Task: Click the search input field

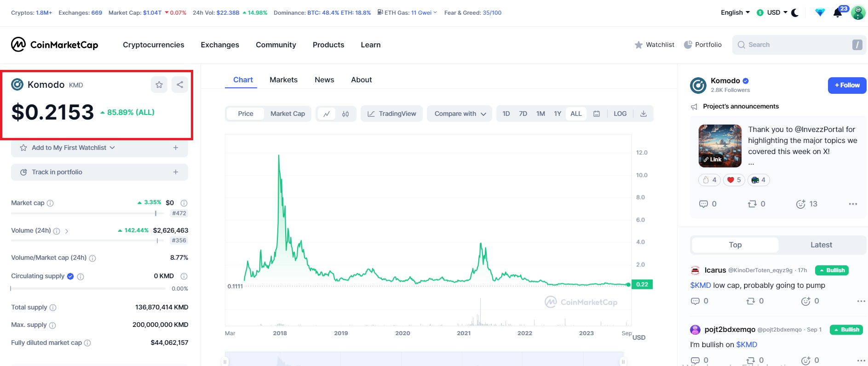Action: point(799,45)
